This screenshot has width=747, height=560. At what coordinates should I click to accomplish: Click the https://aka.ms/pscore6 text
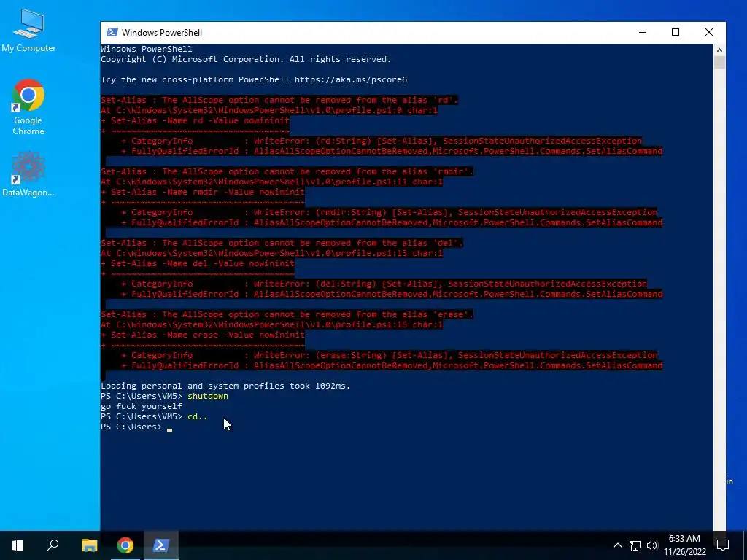351,79
